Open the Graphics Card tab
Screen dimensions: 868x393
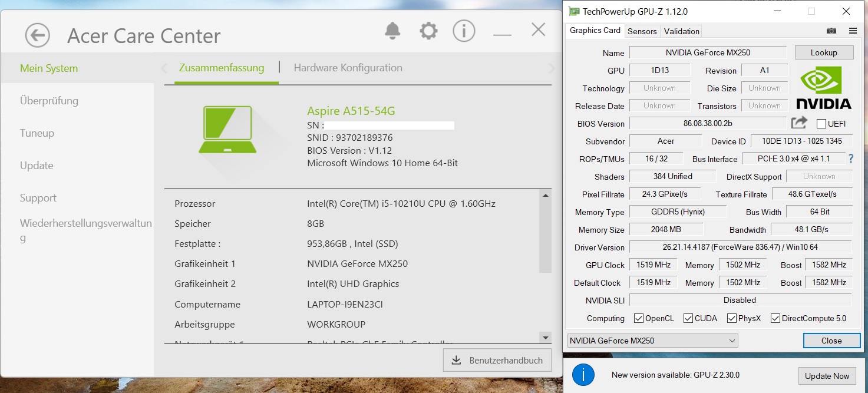(x=595, y=31)
